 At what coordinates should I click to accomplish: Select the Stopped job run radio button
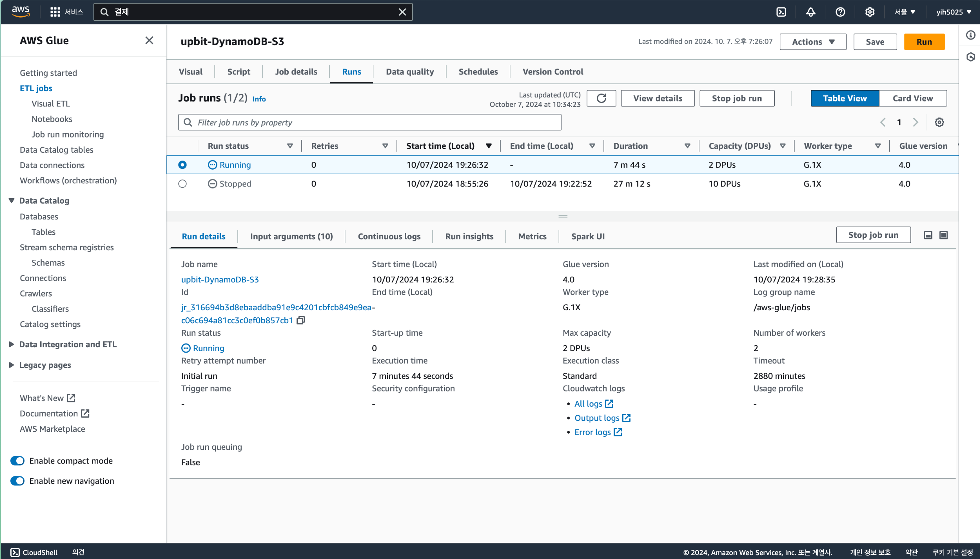[182, 183]
